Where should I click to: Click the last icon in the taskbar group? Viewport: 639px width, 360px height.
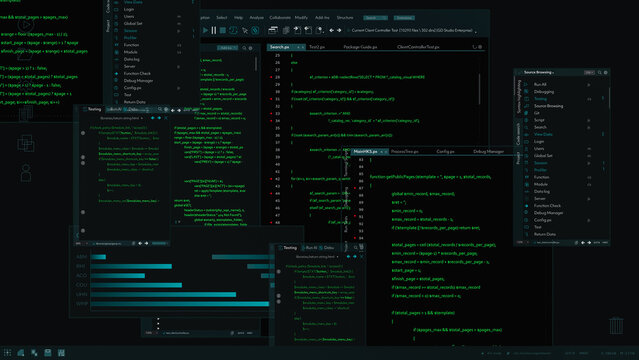61,353
